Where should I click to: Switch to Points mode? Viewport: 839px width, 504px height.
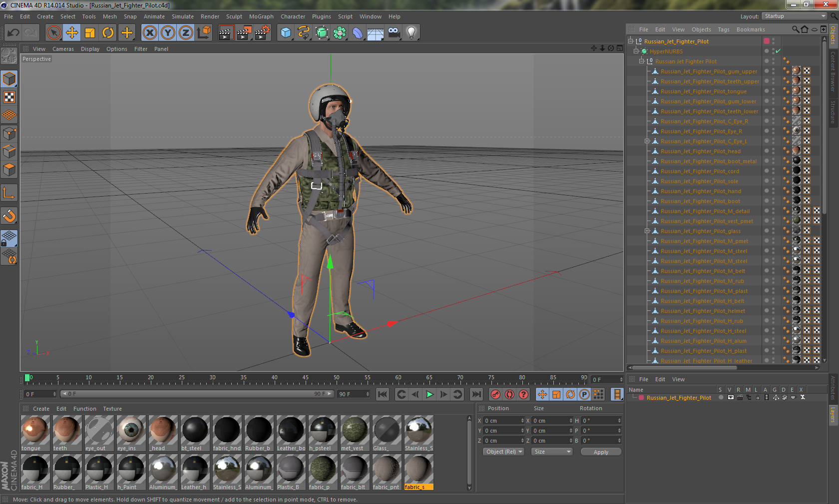(x=9, y=133)
